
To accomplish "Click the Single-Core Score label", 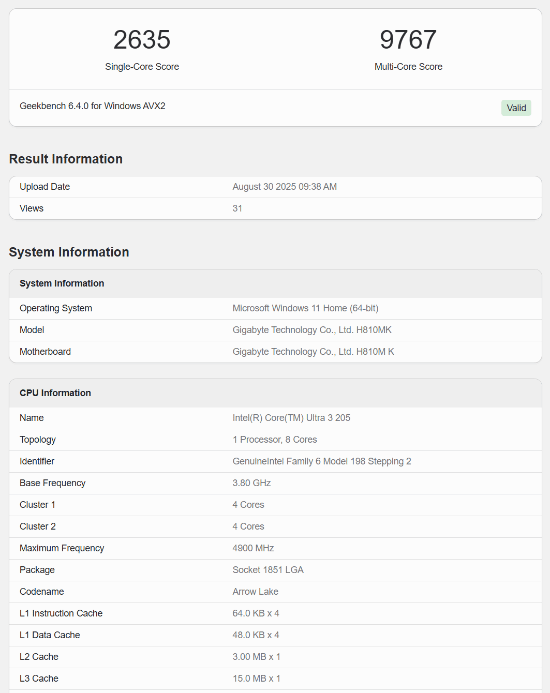I will click(x=142, y=67).
